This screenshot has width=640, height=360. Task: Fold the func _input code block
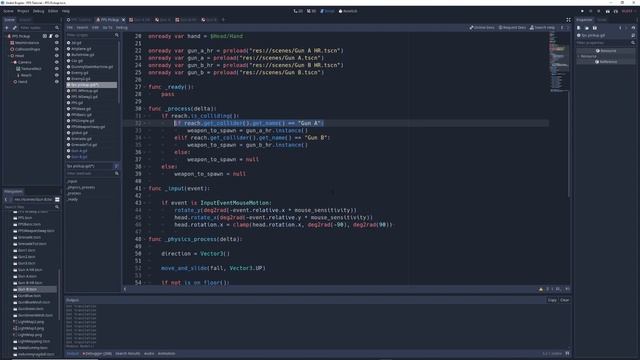[144, 189]
